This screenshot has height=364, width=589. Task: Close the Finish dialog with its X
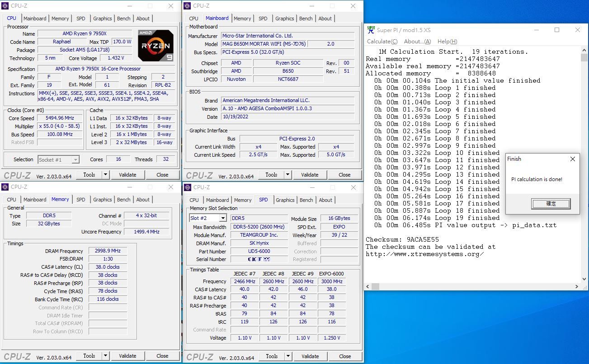pyautogui.click(x=573, y=159)
